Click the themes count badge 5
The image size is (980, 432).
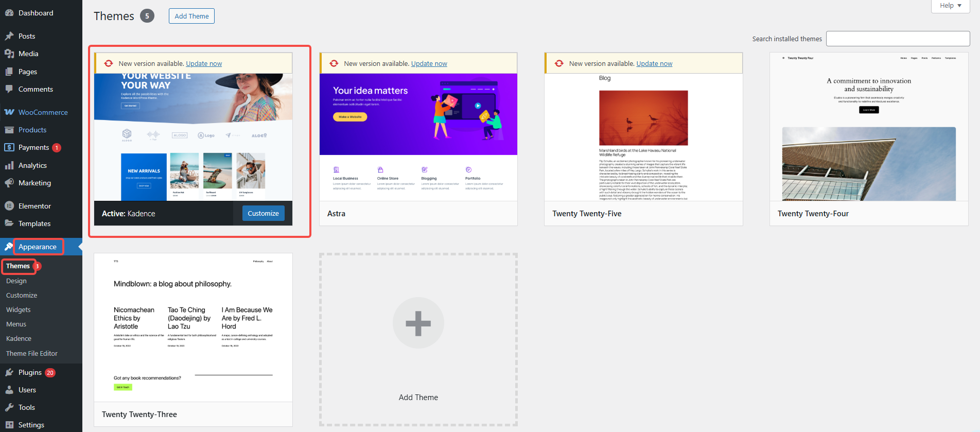pyautogui.click(x=147, y=16)
